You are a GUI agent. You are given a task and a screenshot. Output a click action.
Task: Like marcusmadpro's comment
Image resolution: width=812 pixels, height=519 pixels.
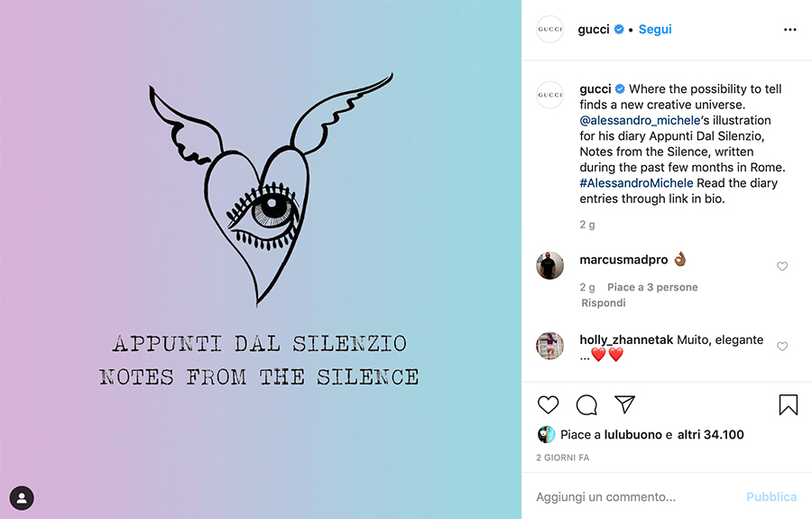point(782,266)
